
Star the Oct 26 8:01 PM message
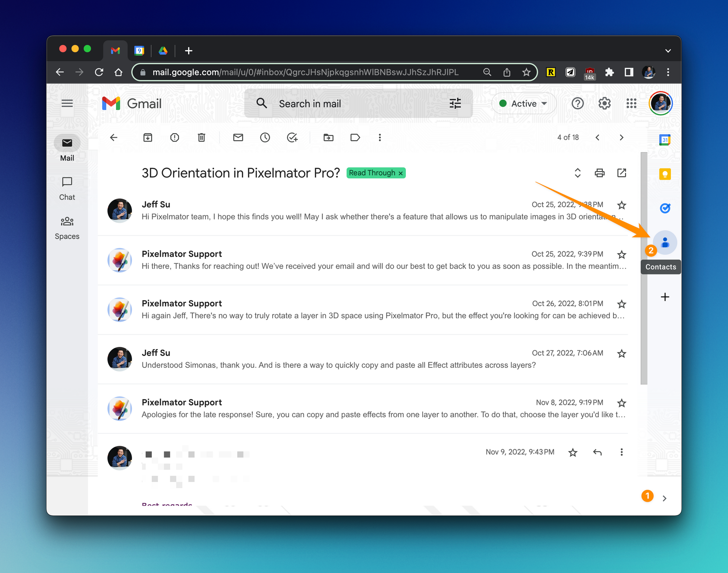pos(622,304)
